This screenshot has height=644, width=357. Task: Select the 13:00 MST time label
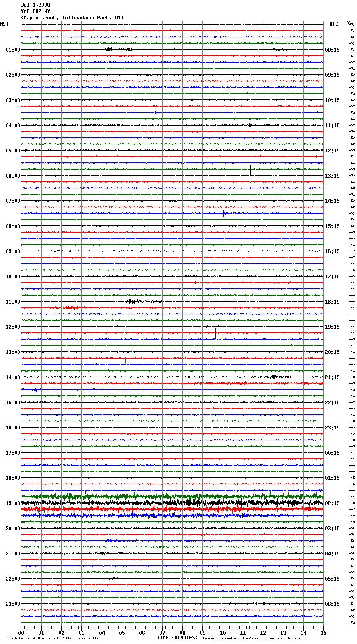click(x=13, y=352)
